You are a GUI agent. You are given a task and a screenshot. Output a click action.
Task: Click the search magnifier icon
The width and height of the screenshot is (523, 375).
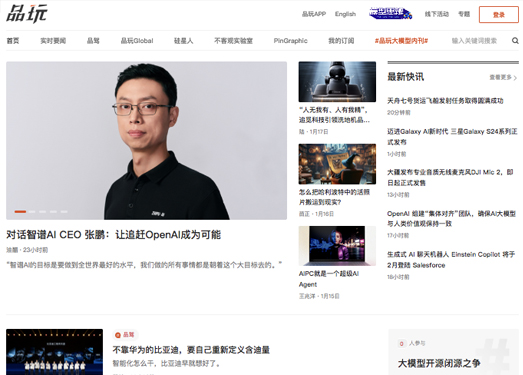pos(515,41)
